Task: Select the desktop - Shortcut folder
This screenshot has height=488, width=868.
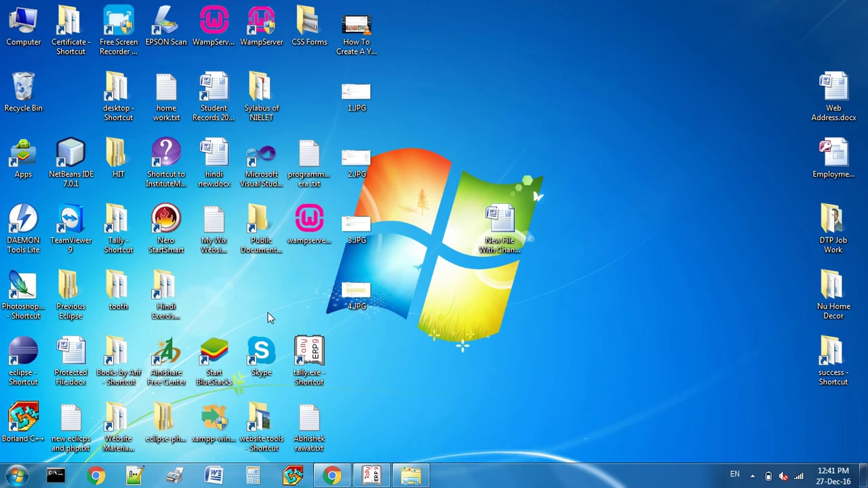Action: pyautogui.click(x=119, y=97)
